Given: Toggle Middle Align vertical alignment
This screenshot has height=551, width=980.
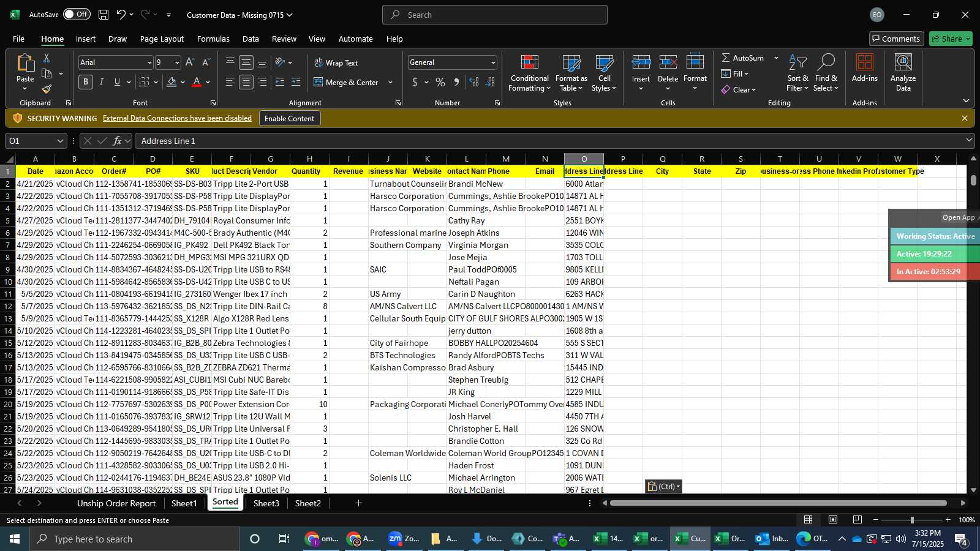Looking at the screenshot, I should click(246, 62).
